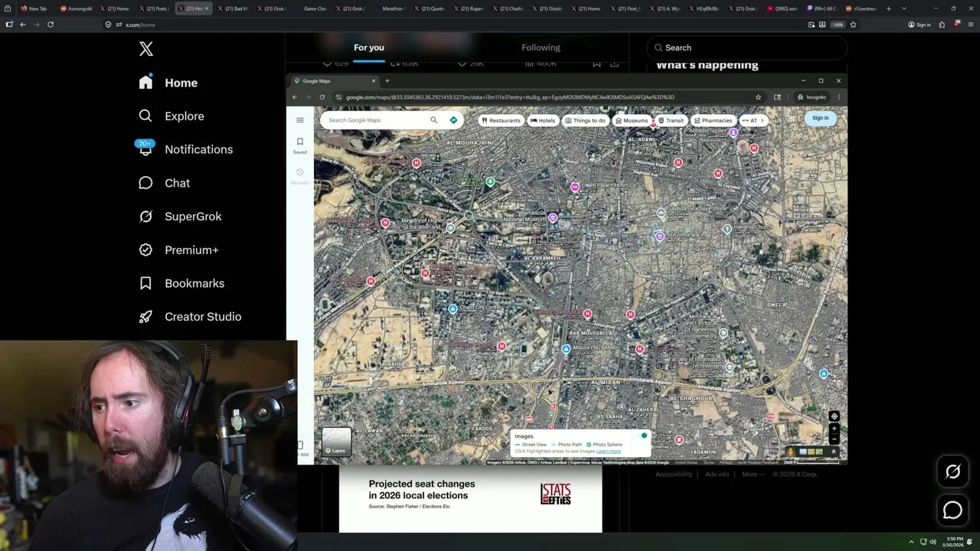
Task: Open Chrome menu in the Incognito window
Action: coord(838,97)
